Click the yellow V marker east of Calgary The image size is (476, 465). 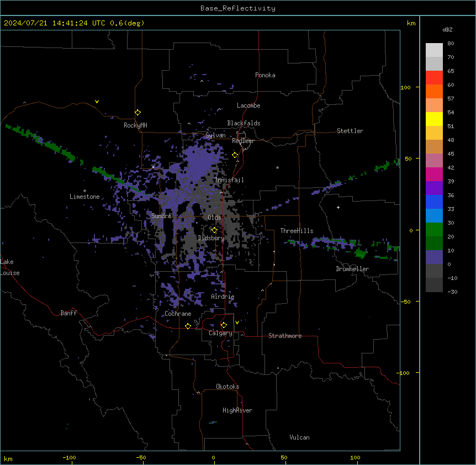[x=237, y=323]
